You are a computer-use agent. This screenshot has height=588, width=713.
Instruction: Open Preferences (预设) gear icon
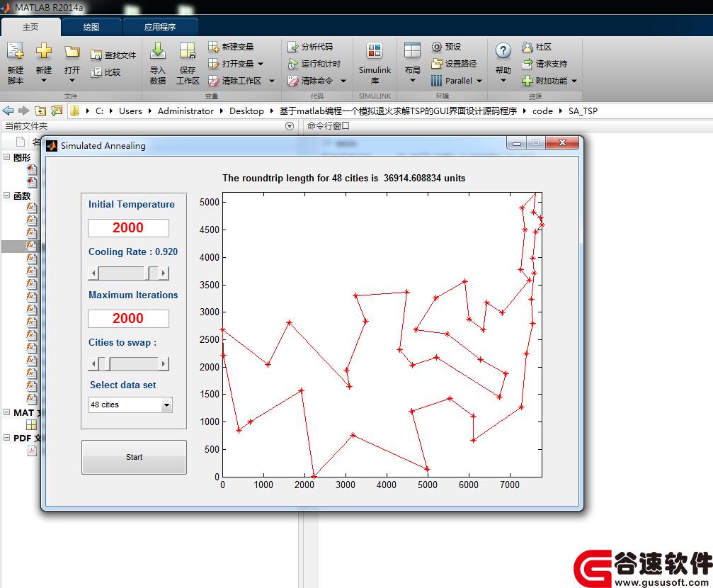pyautogui.click(x=437, y=47)
